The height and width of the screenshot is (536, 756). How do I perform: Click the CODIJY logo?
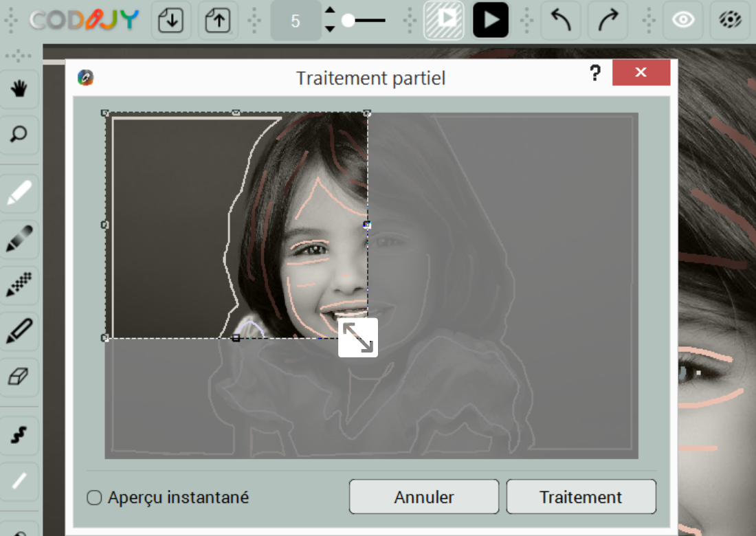pyautogui.click(x=85, y=20)
